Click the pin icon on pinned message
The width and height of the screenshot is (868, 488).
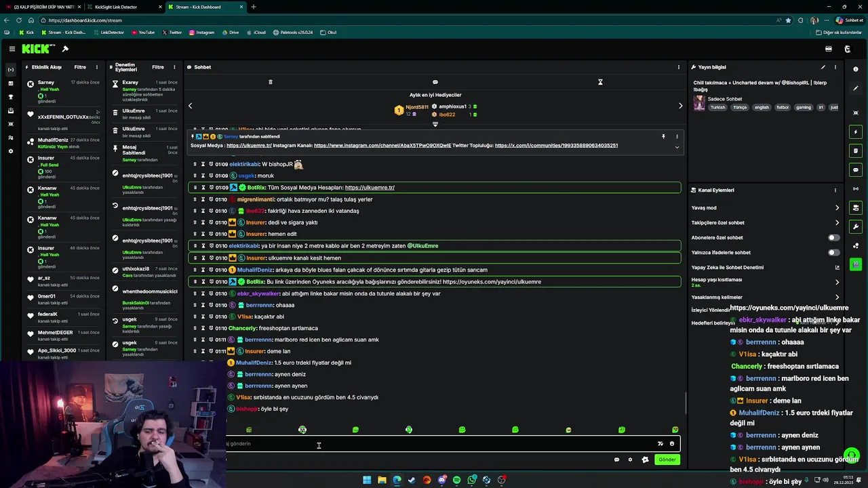(663, 136)
